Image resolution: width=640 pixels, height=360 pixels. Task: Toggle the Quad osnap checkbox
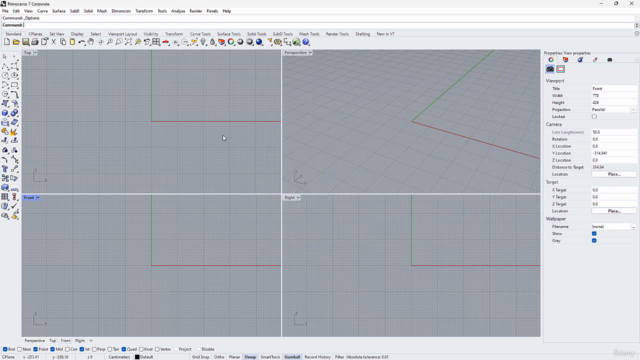tap(124, 349)
